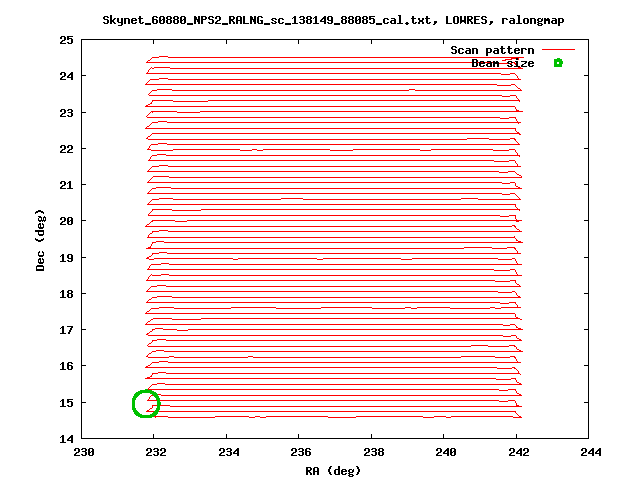Click the y-axis tick label 25

click(x=67, y=40)
